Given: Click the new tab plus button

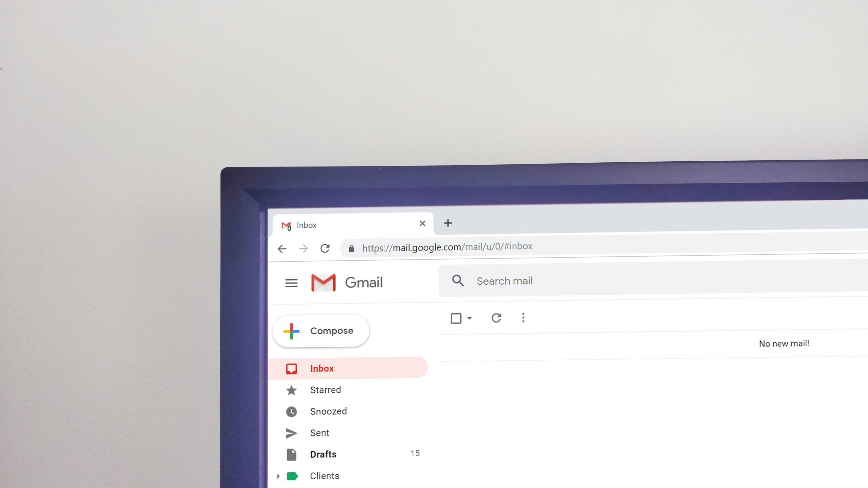Looking at the screenshot, I should pos(448,223).
